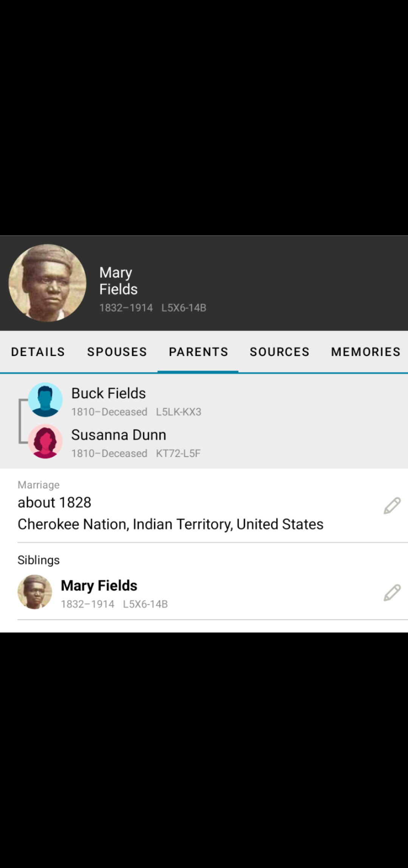Go to the MEMORIES tab
Screen dimensions: 408x868
pyautogui.click(x=365, y=352)
